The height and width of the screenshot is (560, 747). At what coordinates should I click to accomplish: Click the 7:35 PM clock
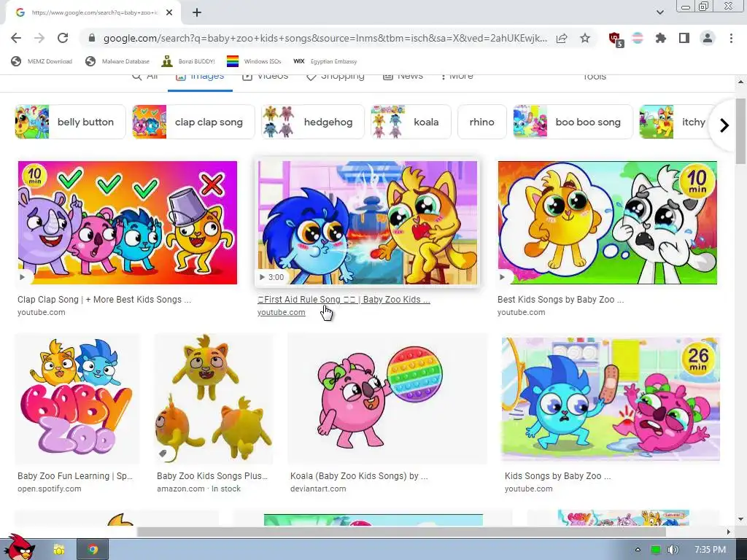(710, 550)
